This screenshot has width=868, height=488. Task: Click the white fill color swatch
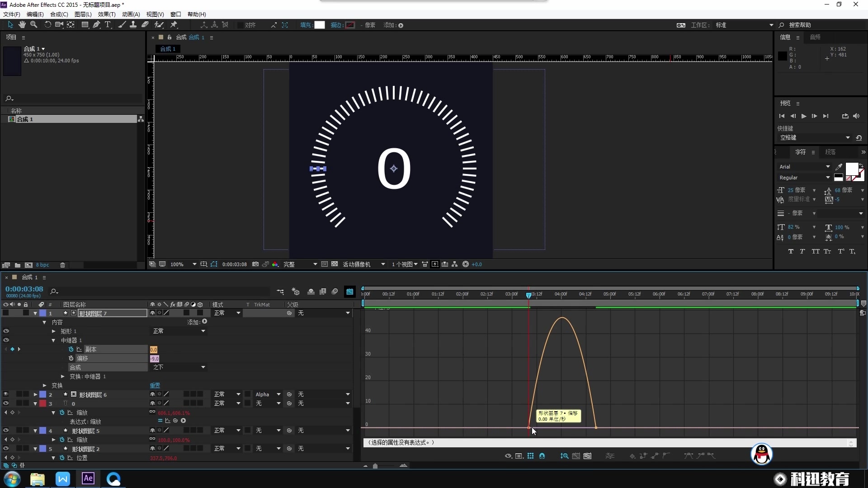320,25
